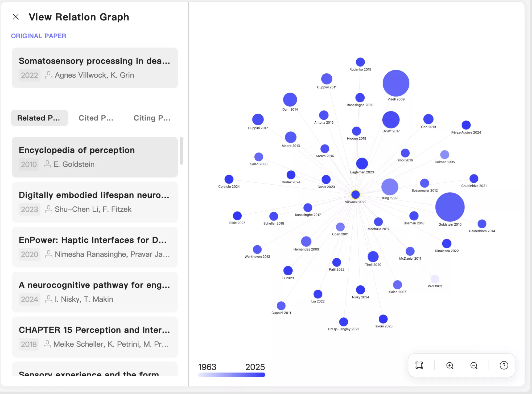Zoom in on the relation graph

click(449, 365)
